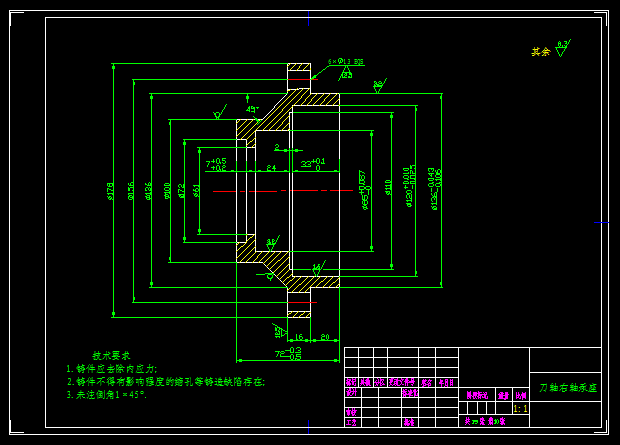Select the 7 +0.5/+0.2 length dimension
620x445 pixels.
pyautogui.click(x=216, y=164)
